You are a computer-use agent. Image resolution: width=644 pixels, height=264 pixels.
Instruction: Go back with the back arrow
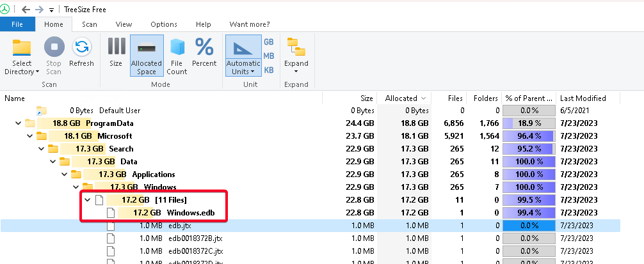(26, 10)
